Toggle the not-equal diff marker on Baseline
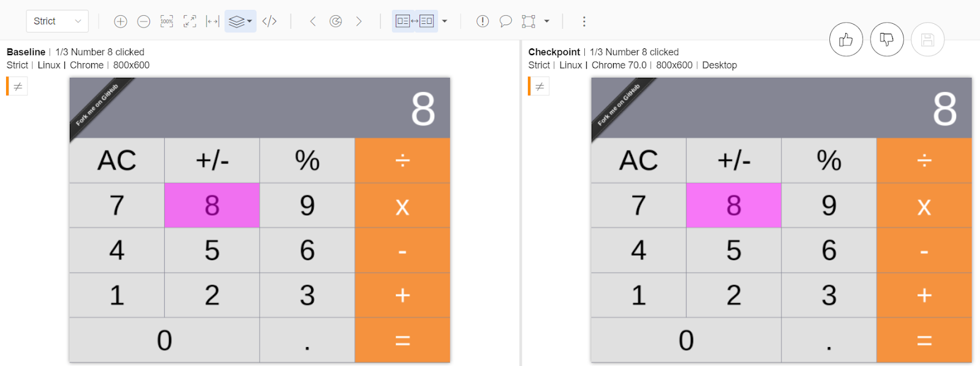Screen dimensions: 980x366 click(18, 86)
